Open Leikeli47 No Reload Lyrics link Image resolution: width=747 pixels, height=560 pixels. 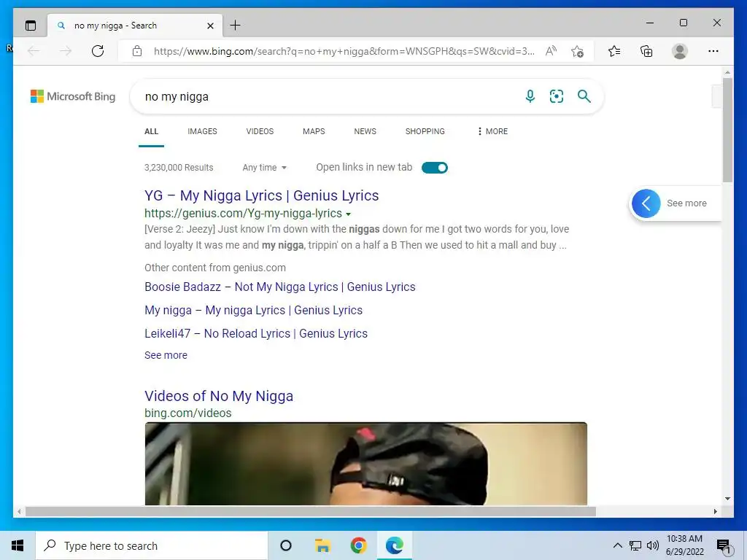[x=256, y=334]
